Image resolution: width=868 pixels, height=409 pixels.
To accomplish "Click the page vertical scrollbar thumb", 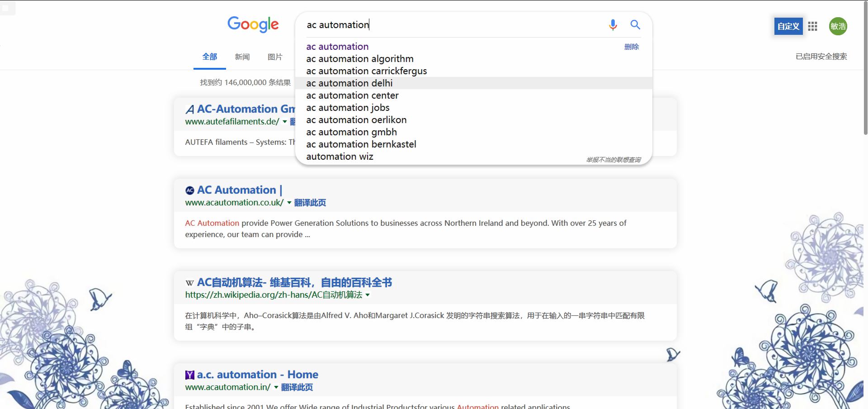I will [x=865, y=68].
